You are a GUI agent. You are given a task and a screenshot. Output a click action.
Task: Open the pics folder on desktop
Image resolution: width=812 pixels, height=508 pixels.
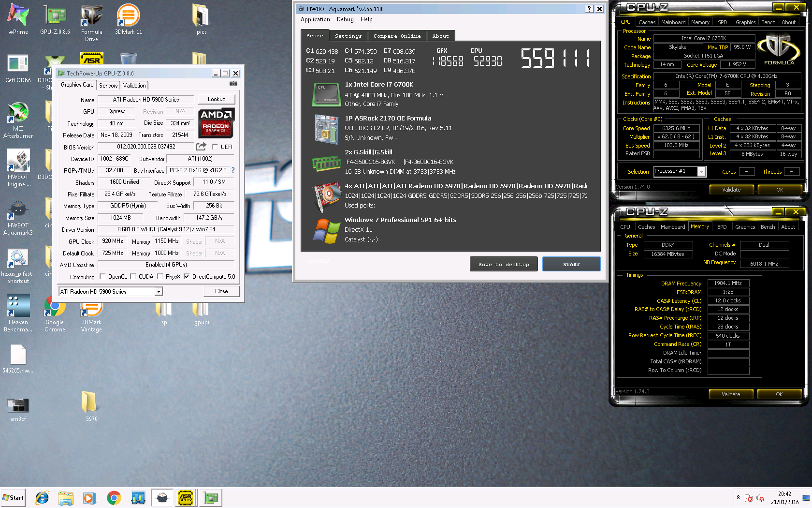[202, 19]
